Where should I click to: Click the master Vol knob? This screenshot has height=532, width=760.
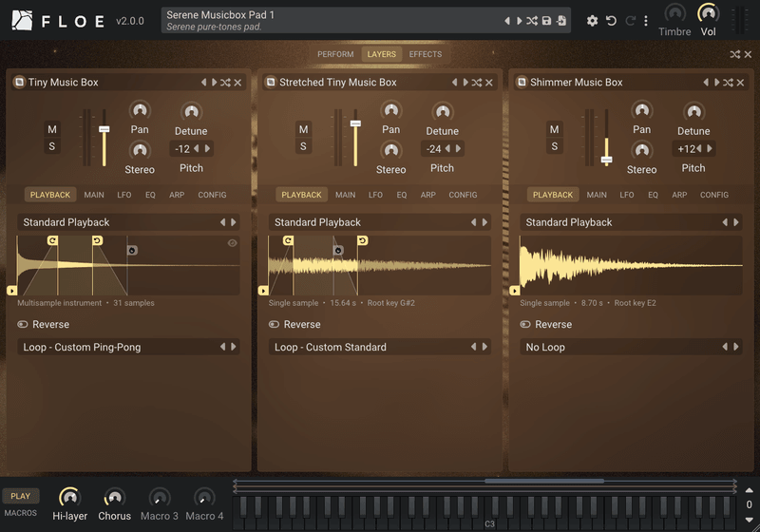point(708,13)
